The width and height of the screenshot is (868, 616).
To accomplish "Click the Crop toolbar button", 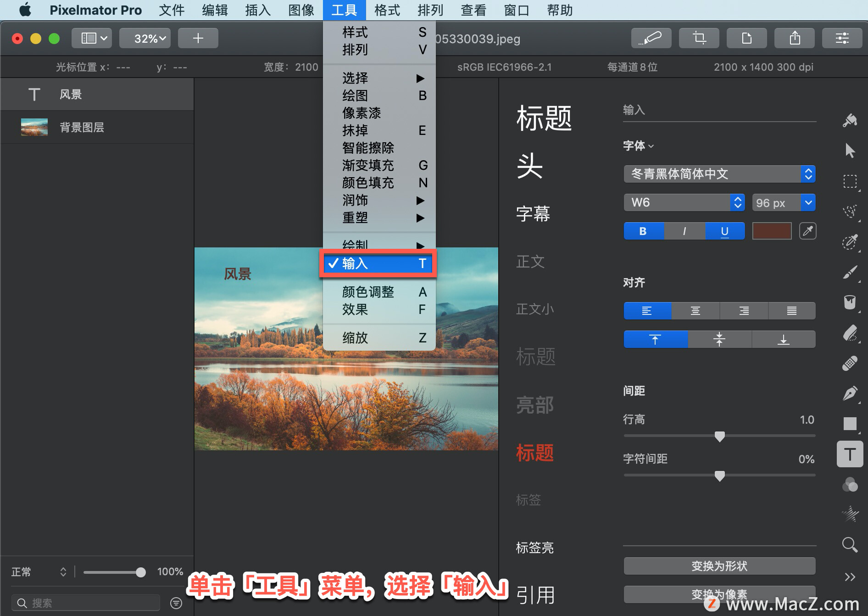I will (x=699, y=38).
